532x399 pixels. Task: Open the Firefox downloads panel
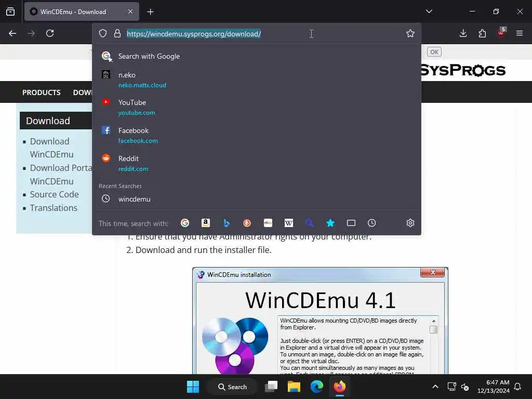463,33
